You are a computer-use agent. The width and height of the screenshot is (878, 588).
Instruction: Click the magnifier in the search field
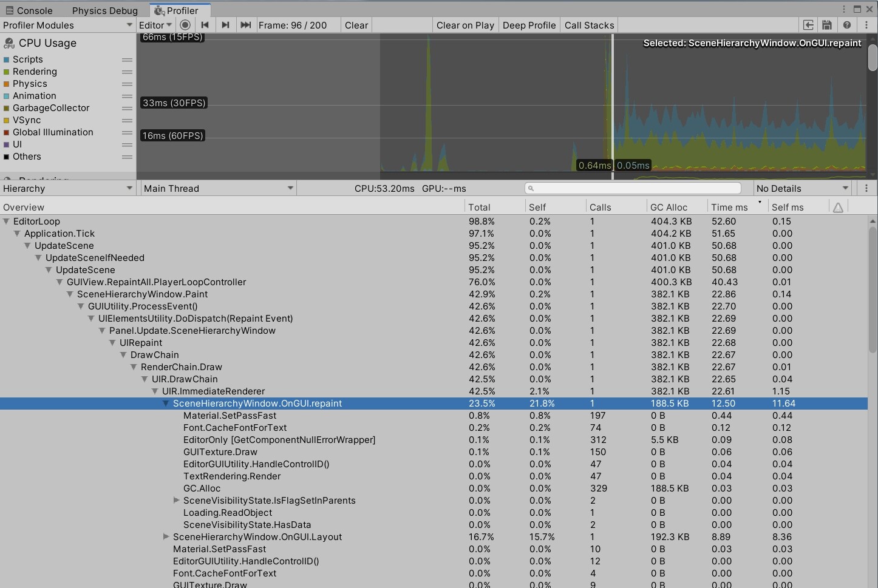coord(531,189)
